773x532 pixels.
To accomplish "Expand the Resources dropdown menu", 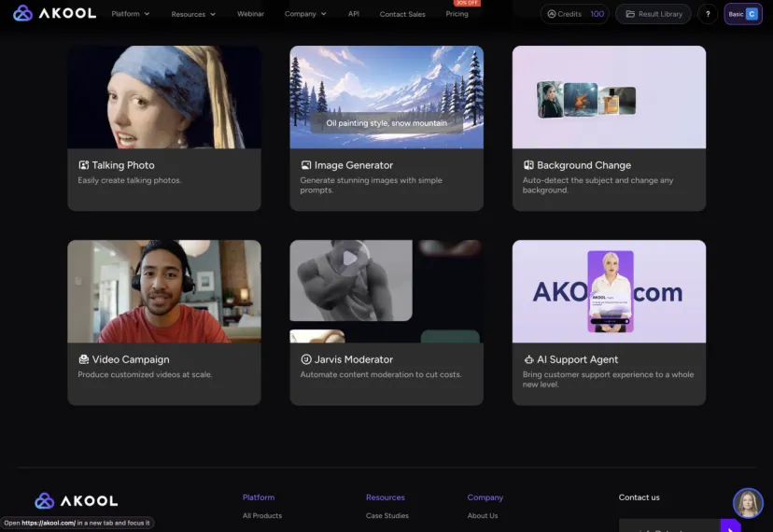I will (x=193, y=14).
